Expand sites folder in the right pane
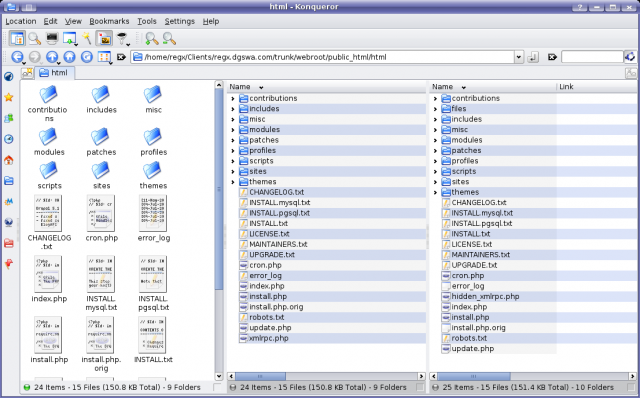The width and height of the screenshot is (640, 398). tap(435, 182)
